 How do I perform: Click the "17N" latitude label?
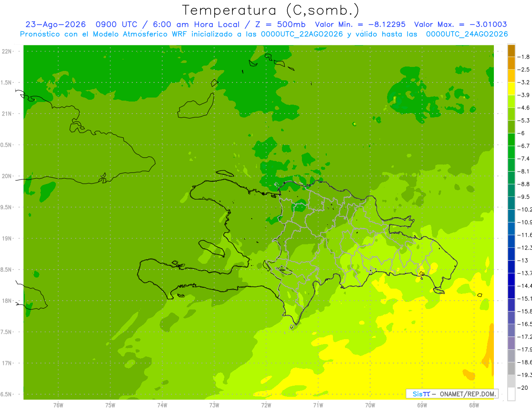7,363
